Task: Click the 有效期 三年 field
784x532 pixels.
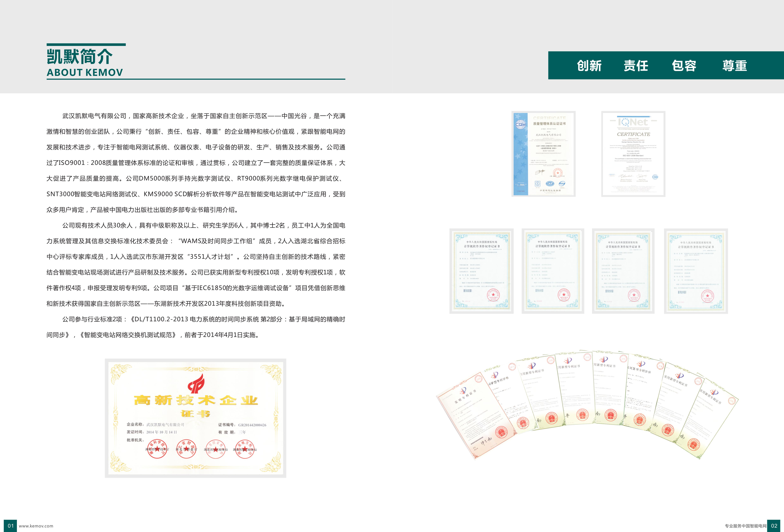Action: coord(232,432)
